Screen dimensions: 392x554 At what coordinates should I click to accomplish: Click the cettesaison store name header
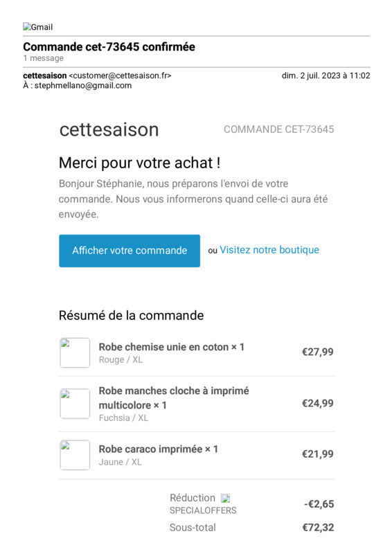(109, 129)
